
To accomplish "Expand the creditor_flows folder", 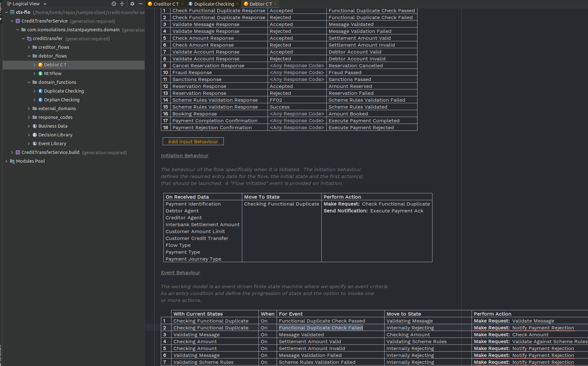I will pyautogui.click(x=28, y=47).
